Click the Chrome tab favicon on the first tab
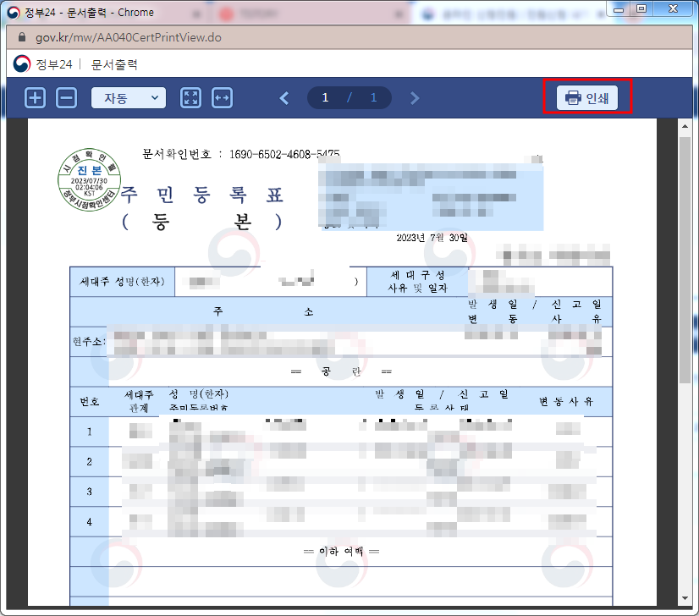Screen dimensions: 699x616 click(17, 12)
